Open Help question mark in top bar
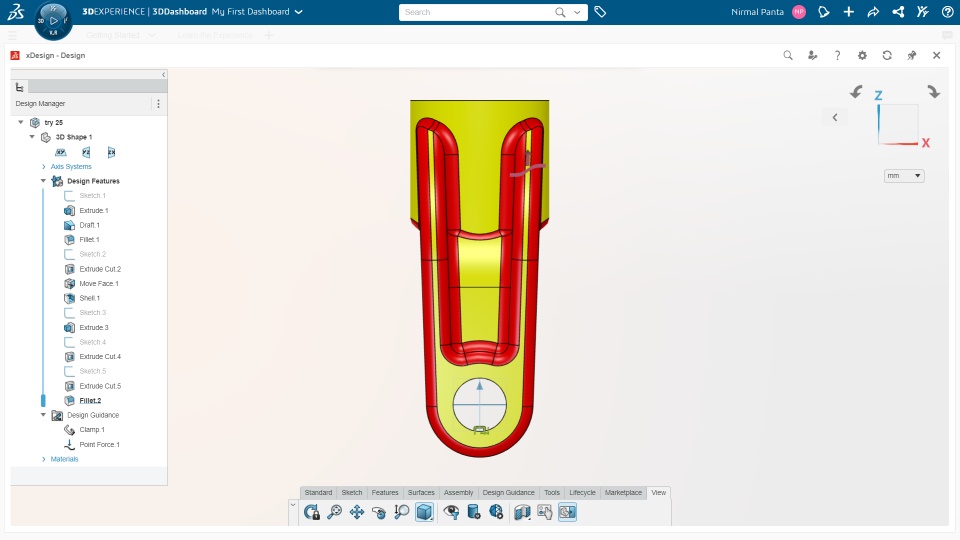This screenshot has height=540, width=960. click(x=947, y=12)
